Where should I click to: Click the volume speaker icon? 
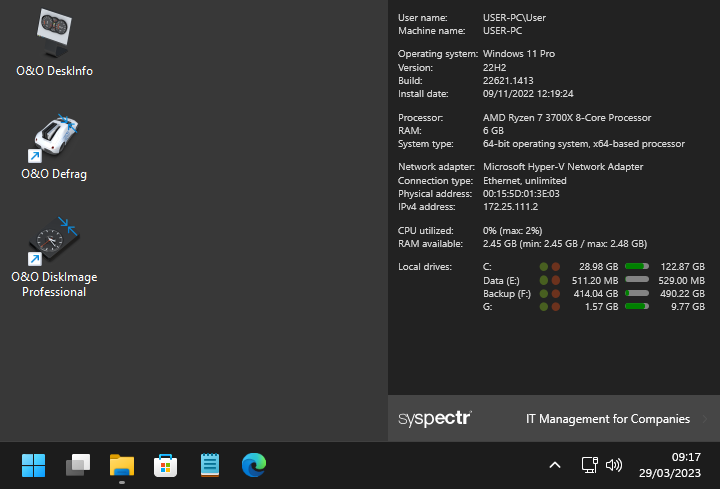click(614, 465)
